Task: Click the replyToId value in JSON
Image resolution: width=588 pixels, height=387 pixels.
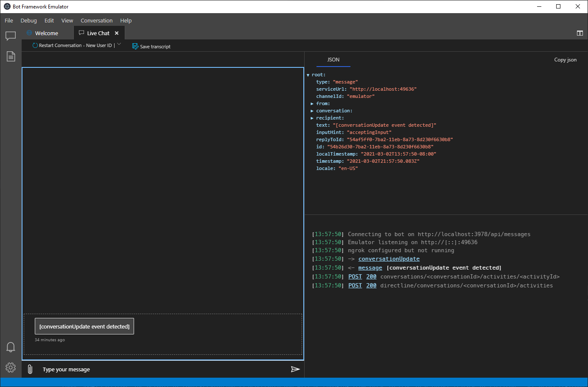Action: click(400, 139)
